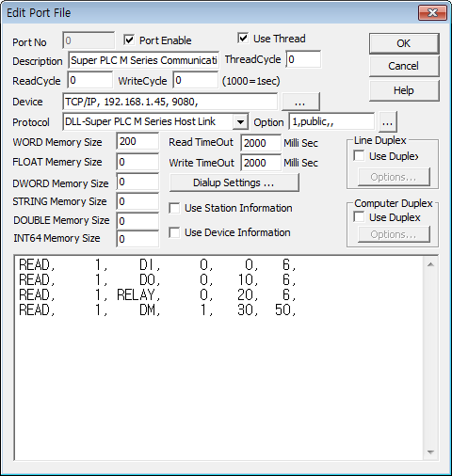
Task: Click the WORD Memory Size field
Action: pos(137,141)
